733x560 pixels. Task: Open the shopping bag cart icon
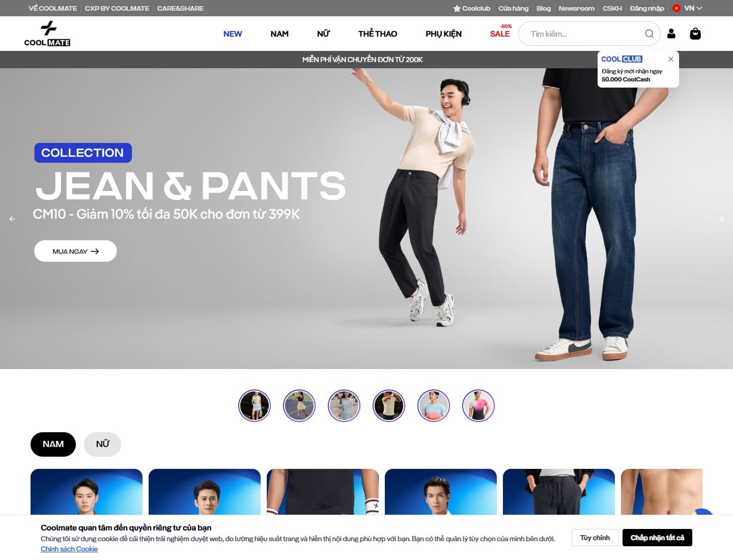coord(695,34)
